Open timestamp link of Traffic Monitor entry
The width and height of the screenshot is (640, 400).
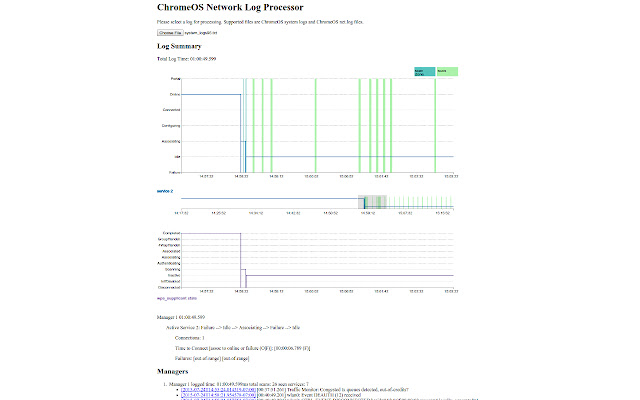(x=218, y=390)
